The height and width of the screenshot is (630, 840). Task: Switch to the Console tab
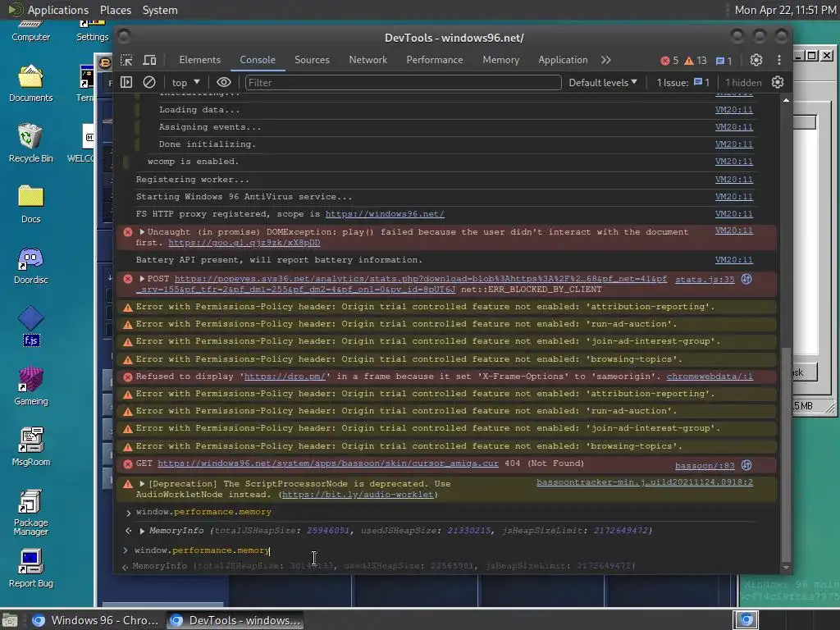pos(258,60)
